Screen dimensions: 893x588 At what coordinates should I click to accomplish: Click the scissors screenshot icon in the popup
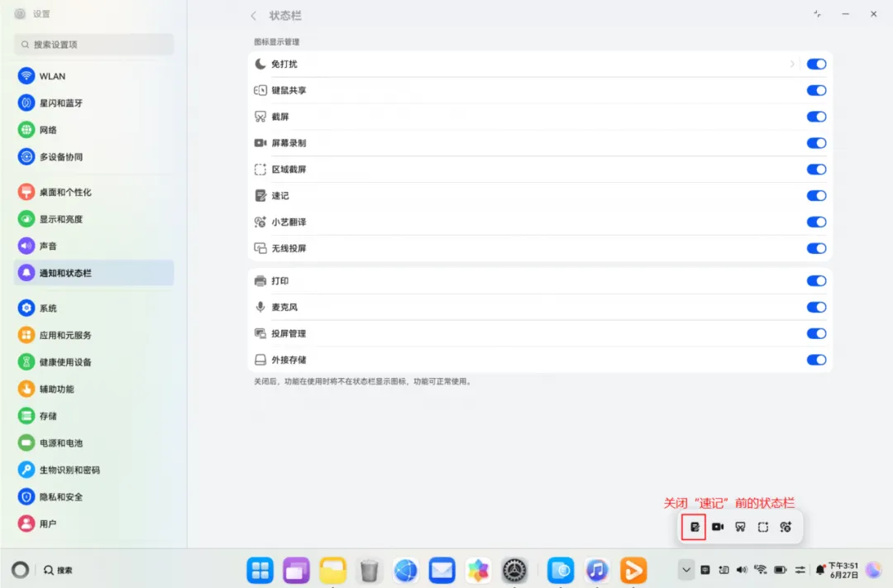740,527
